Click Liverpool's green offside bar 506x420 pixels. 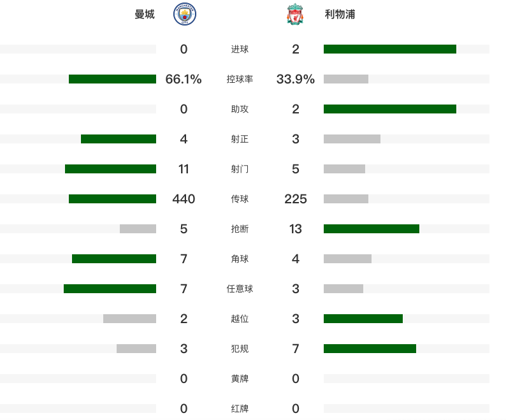(363, 319)
